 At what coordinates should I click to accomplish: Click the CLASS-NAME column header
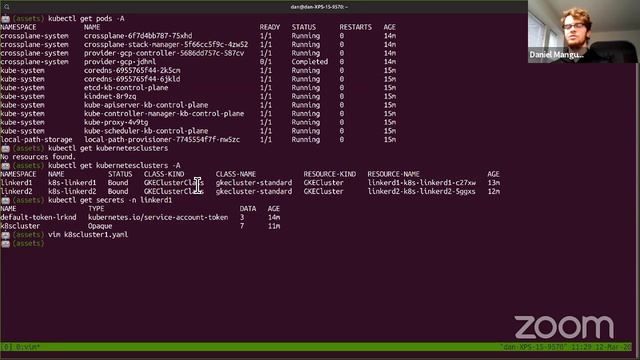click(x=236, y=174)
